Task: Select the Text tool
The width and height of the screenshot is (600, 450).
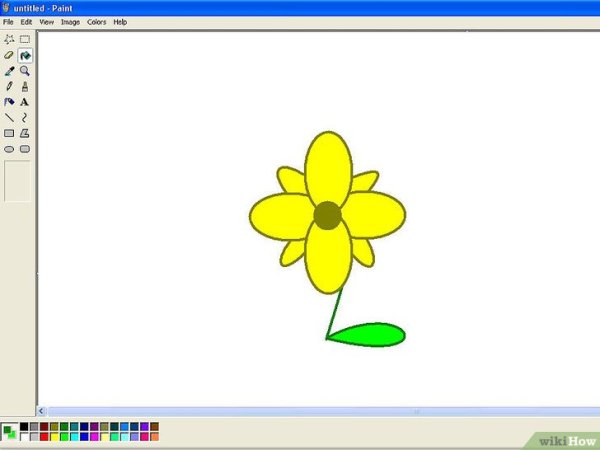Action: [x=25, y=102]
